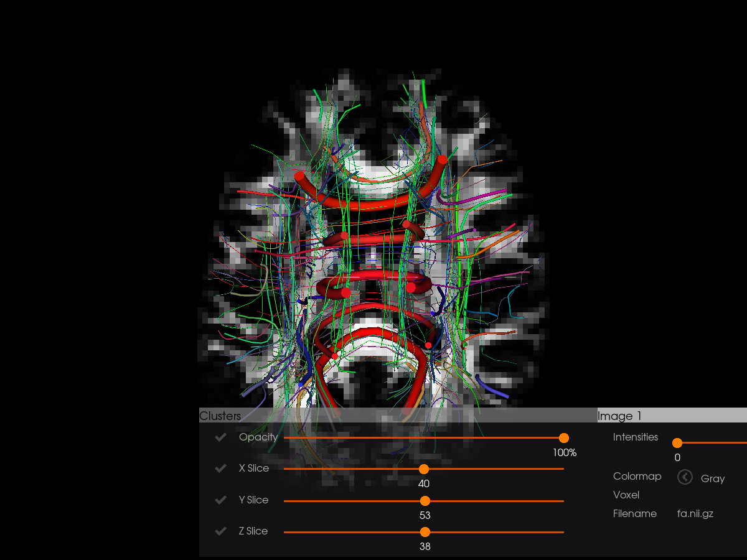Click the violet-blue streamline at lower right
Viewport: 747px width, 560px height.
coord(492,388)
